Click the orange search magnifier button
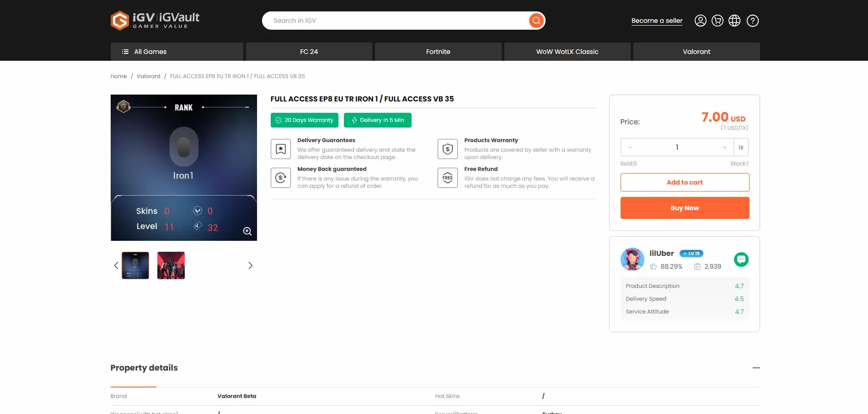This screenshot has height=414, width=868. click(x=536, y=21)
